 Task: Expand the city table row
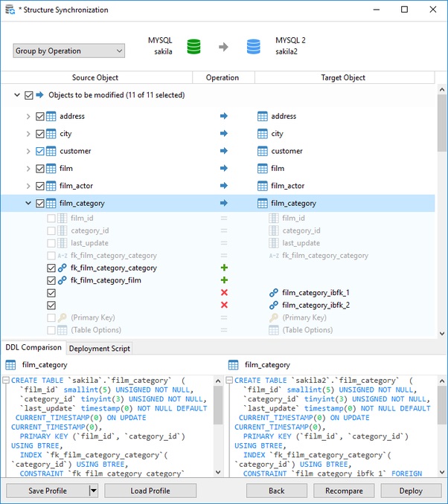tap(28, 133)
